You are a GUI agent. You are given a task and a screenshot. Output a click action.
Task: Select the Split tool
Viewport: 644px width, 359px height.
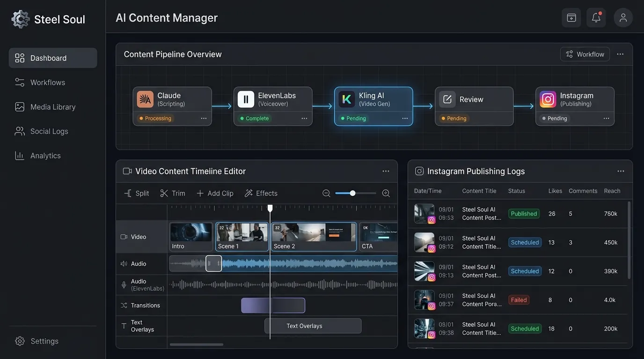point(136,193)
